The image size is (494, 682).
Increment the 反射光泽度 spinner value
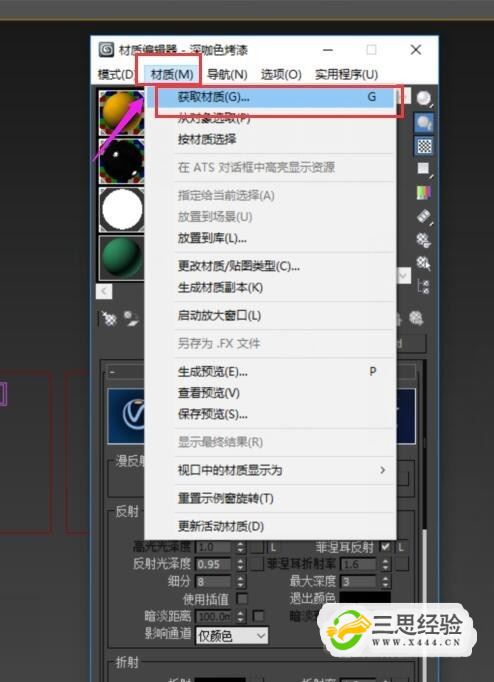240,561
